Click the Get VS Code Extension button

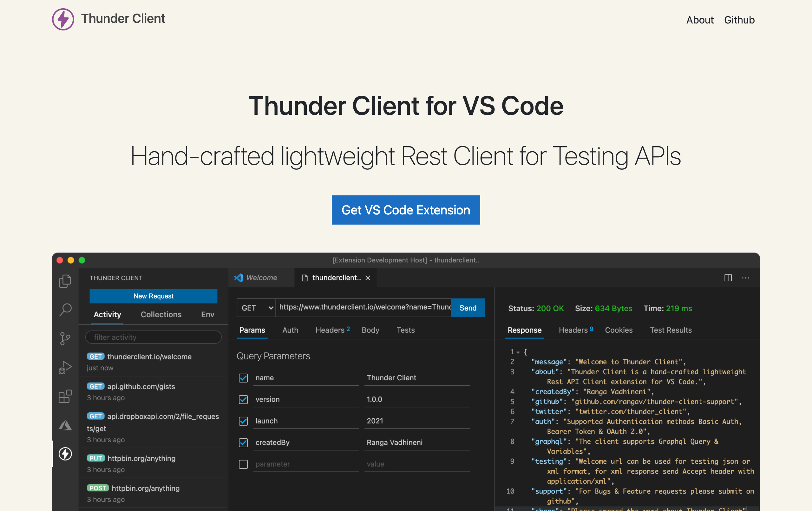[406, 210]
